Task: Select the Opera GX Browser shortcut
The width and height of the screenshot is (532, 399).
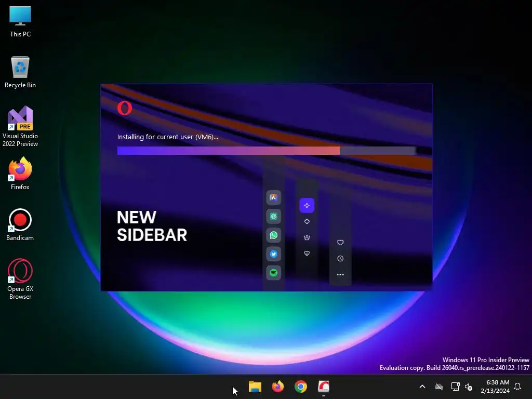Action: pyautogui.click(x=20, y=279)
